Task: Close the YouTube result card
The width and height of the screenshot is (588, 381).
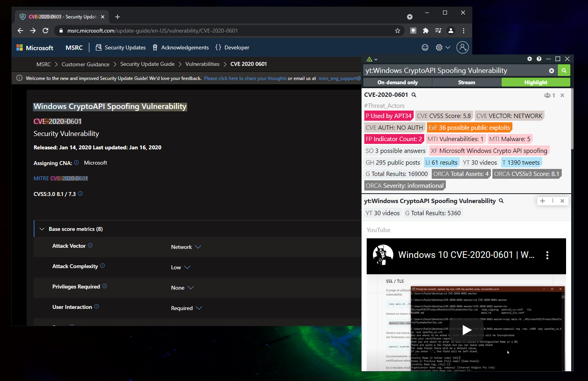Action: pyautogui.click(x=562, y=201)
